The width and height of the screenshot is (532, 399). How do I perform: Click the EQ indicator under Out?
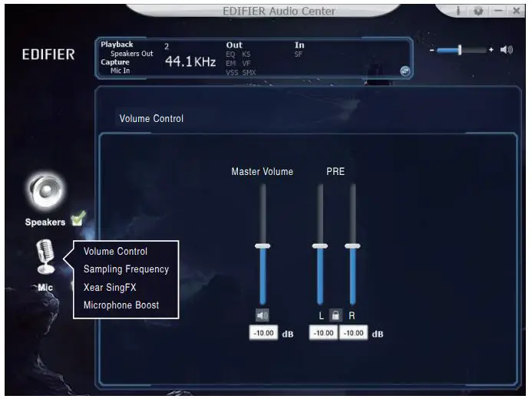(x=230, y=54)
